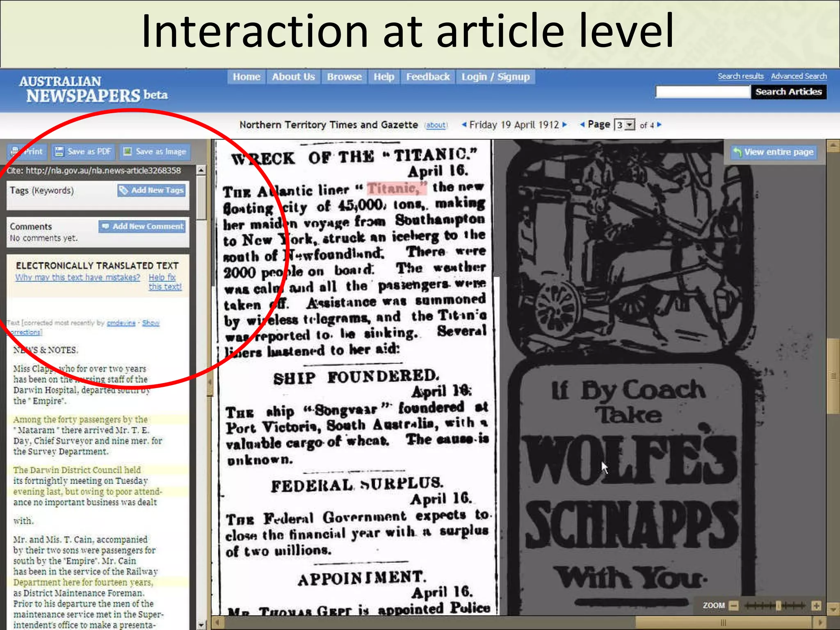Viewport: 840px width, 630px height.
Task: Open the Home menu item
Action: [247, 77]
